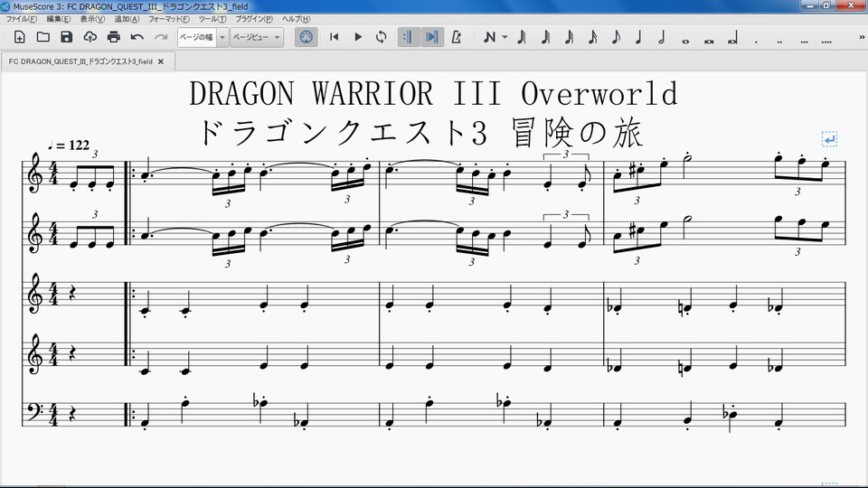Toggle pan score during playback
Screen dimensions: 868x488
point(432,37)
